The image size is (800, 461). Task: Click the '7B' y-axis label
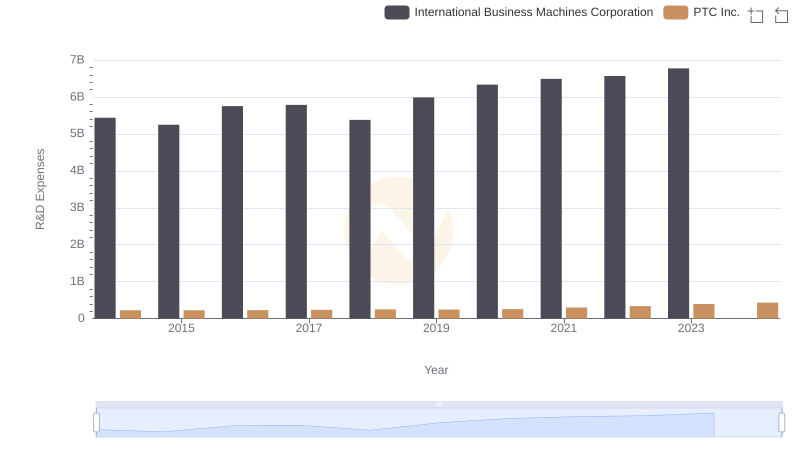(77, 60)
